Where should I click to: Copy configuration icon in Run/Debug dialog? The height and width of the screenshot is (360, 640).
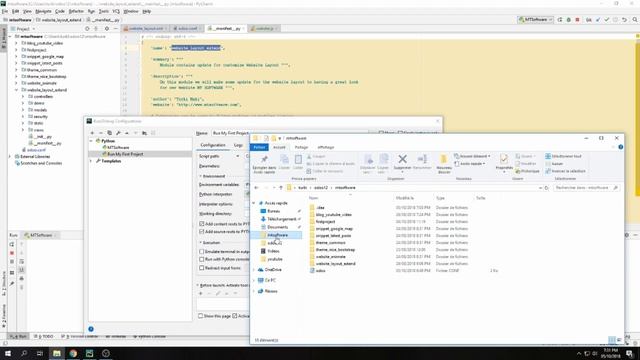tap(109, 133)
